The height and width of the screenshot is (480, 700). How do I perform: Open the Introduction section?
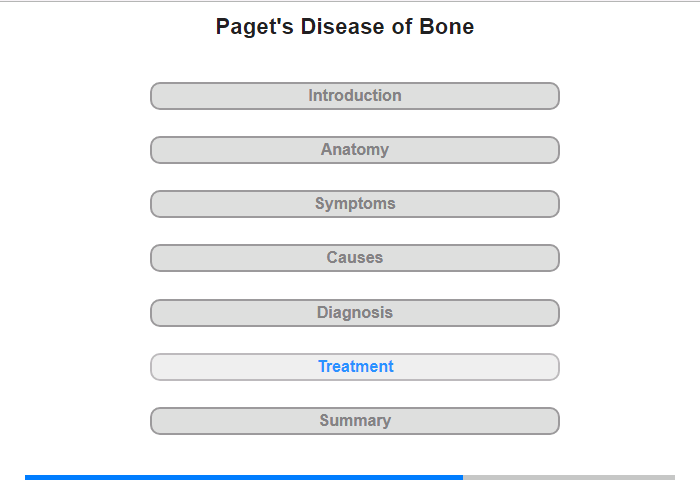pyautogui.click(x=355, y=96)
